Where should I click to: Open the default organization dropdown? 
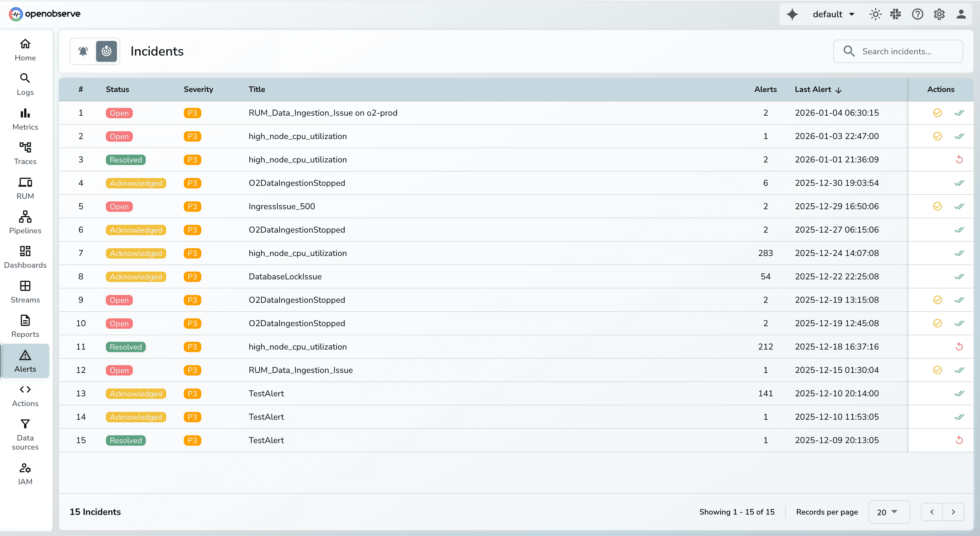(834, 14)
